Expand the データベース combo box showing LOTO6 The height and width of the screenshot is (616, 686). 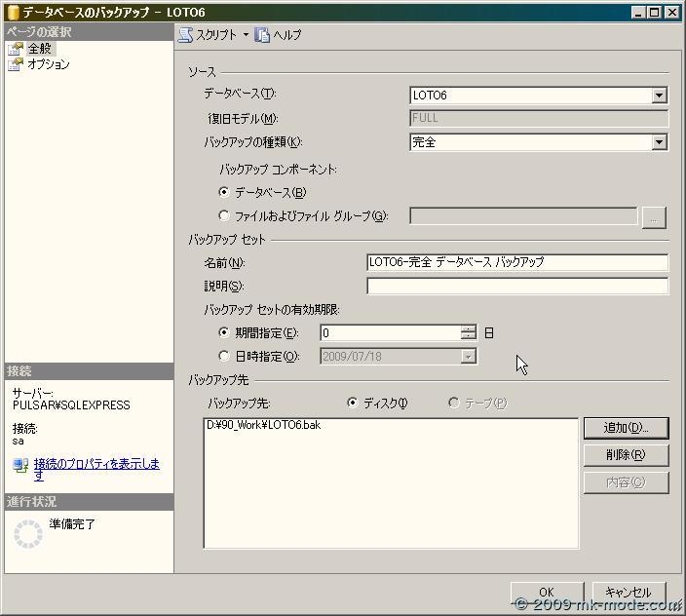[x=659, y=96]
